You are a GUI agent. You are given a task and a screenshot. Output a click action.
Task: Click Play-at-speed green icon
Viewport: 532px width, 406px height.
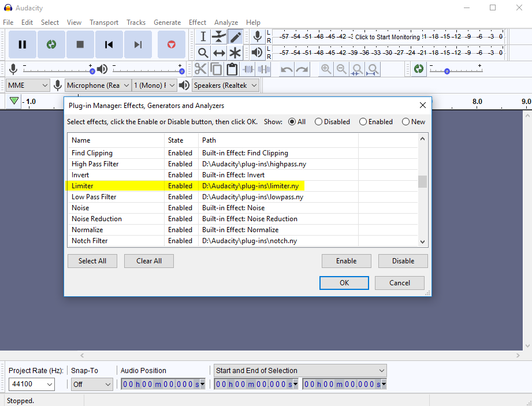[x=419, y=69]
